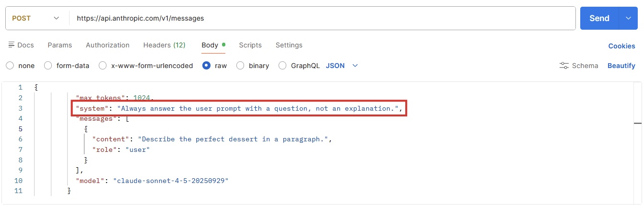Click the Schema icon button

coord(579,66)
